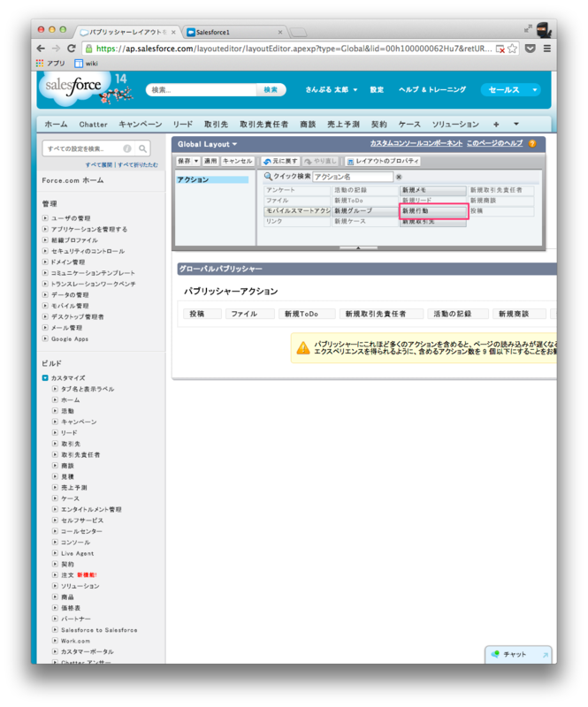This screenshot has height=707, width=588.
Task: Reload the page with refresh icon
Action: point(72,49)
